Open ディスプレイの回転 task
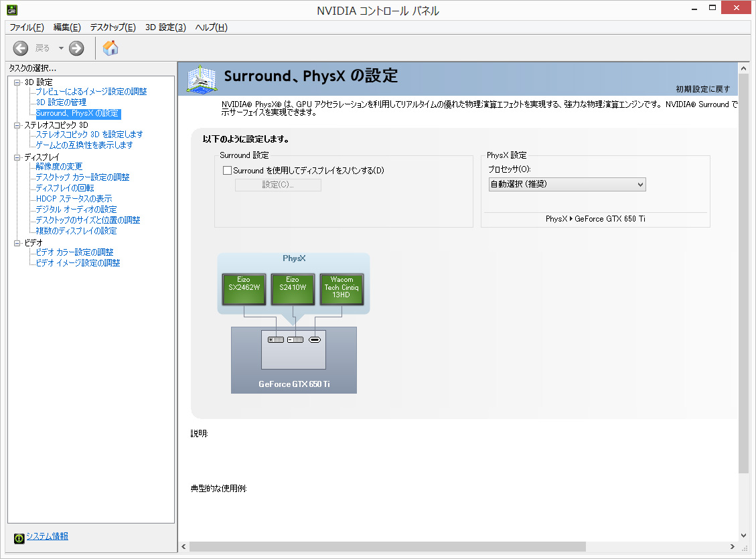The height and width of the screenshot is (559, 756). (x=65, y=188)
